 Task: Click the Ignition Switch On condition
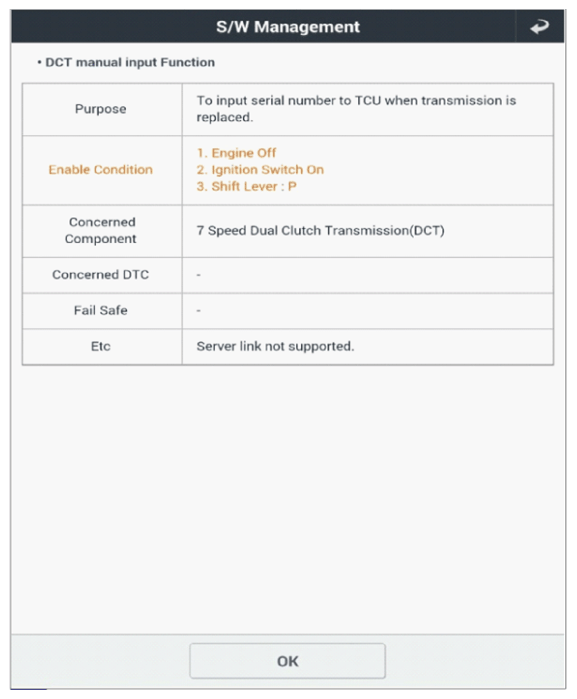260,170
